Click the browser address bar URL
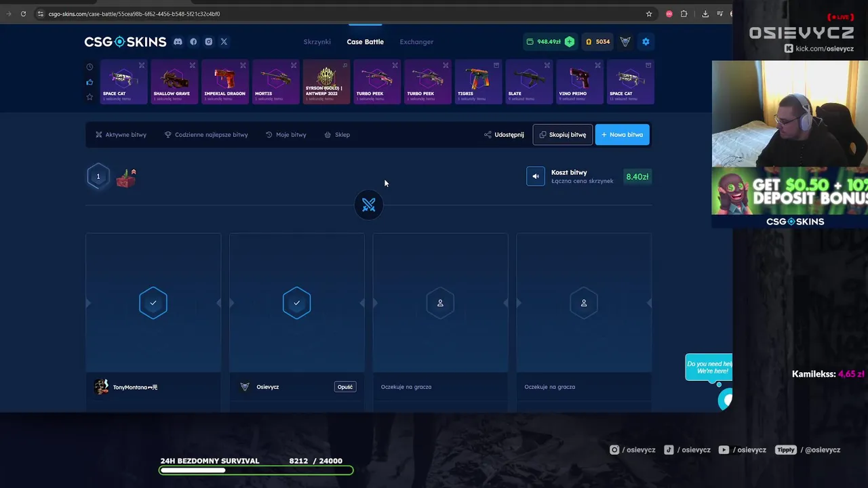 click(x=134, y=14)
